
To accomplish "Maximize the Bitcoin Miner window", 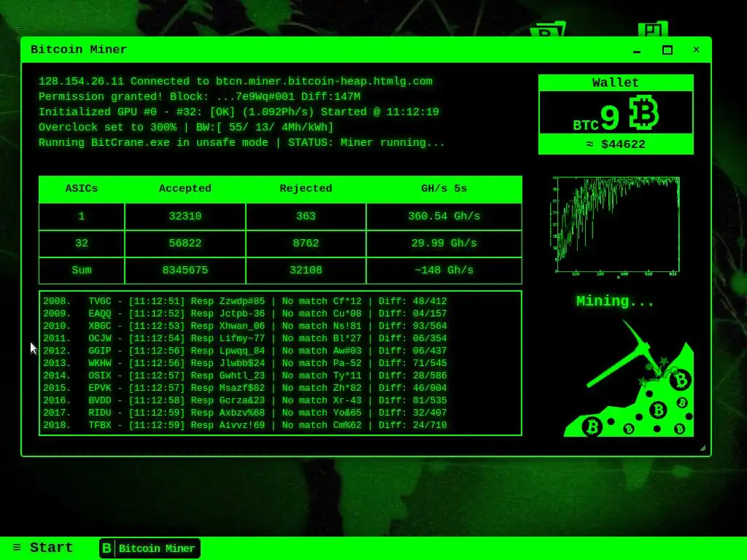I will tap(667, 50).
